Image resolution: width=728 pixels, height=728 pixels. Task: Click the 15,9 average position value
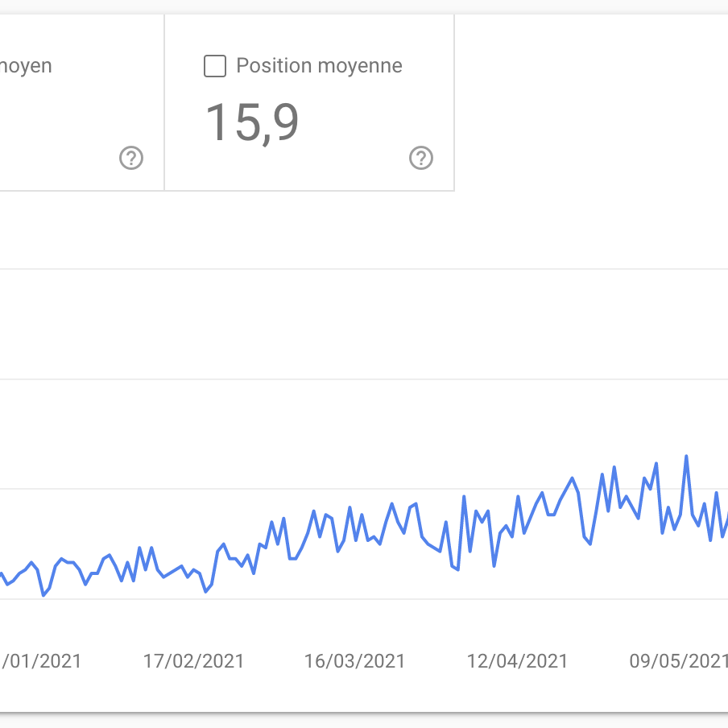[252, 122]
